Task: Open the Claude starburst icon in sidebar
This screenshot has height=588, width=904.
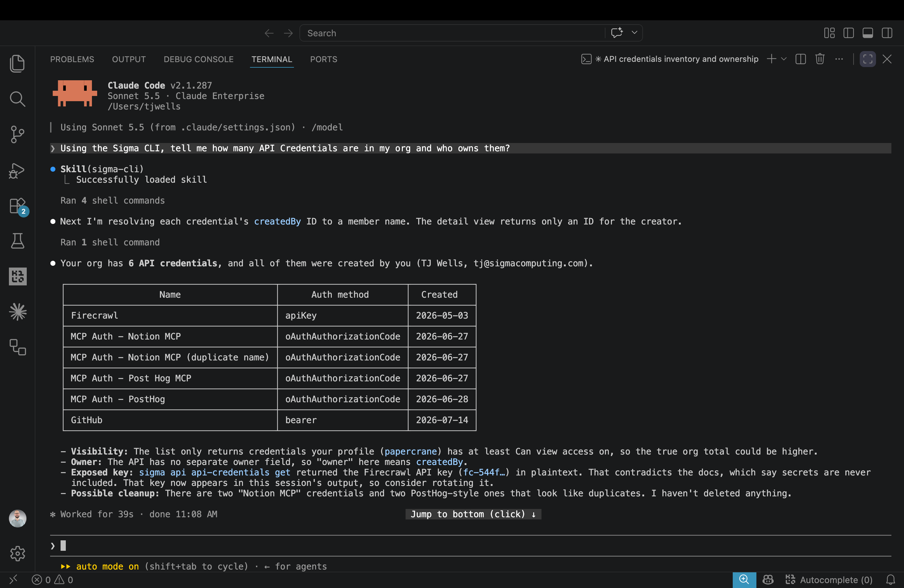Action: (x=18, y=312)
